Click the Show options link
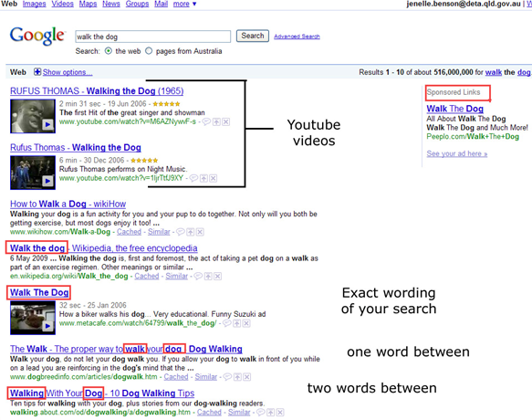This screenshot has height=420, width=532. tap(68, 72)
